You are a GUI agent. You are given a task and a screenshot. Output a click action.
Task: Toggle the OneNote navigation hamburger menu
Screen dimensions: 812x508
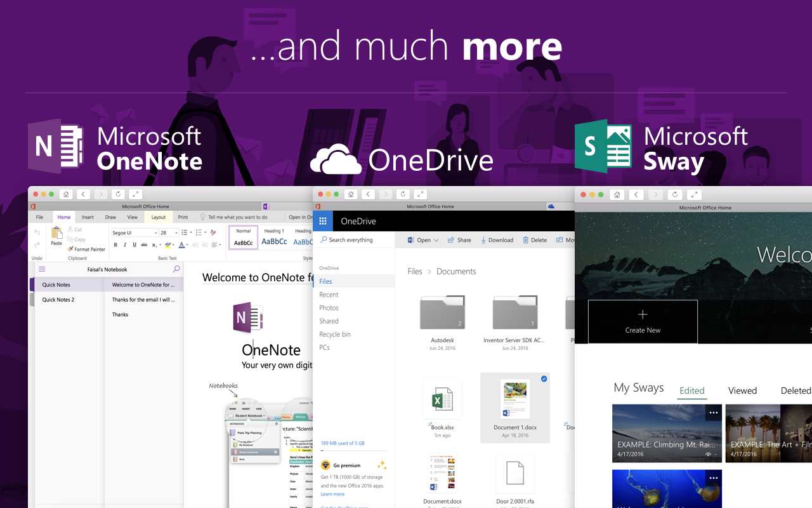[42, 269]
